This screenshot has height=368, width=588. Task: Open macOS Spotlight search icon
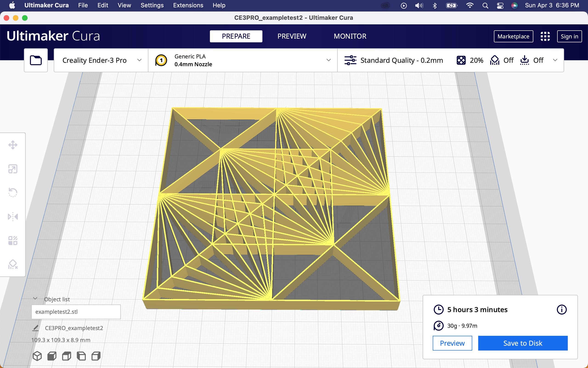click(x=485, y=5)
